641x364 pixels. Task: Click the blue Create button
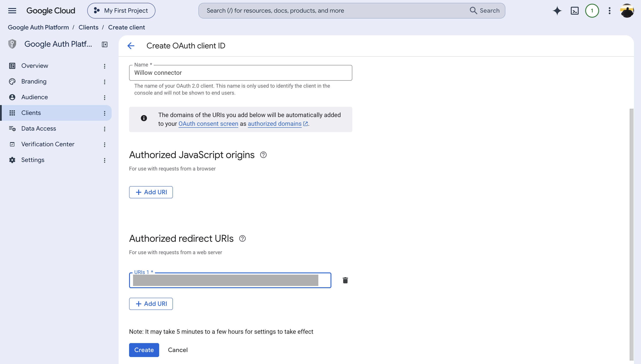pyautogui.click(x=144, y=350)
